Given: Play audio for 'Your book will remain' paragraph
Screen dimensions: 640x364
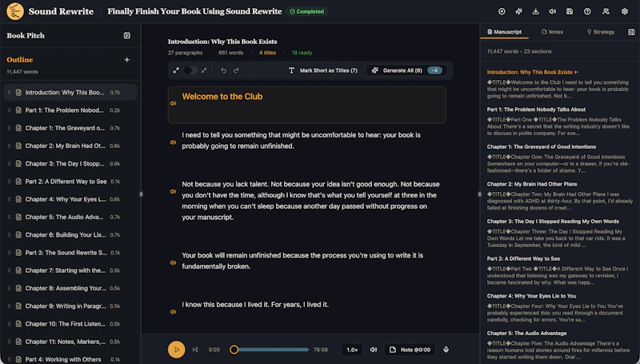Looking at the screenshot, I should 173,262.
